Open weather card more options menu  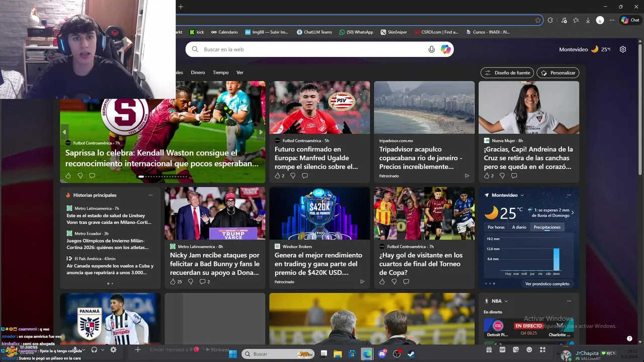pos(569,195)
